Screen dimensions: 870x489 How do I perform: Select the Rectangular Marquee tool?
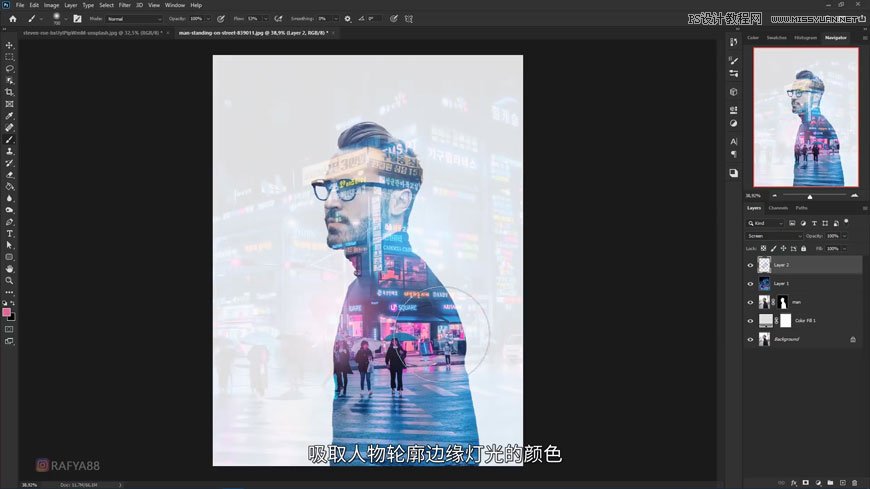9,57
